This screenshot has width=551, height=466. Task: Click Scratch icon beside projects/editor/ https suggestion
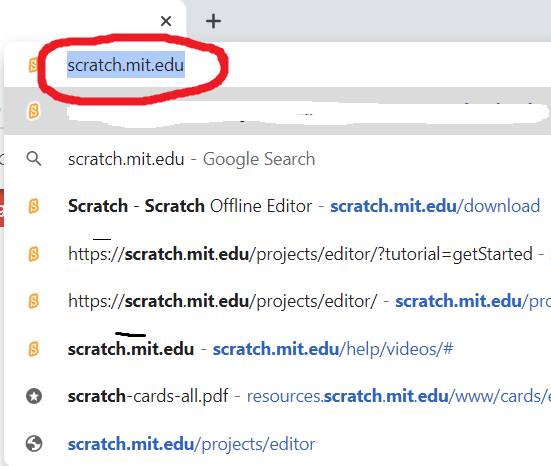34,301
